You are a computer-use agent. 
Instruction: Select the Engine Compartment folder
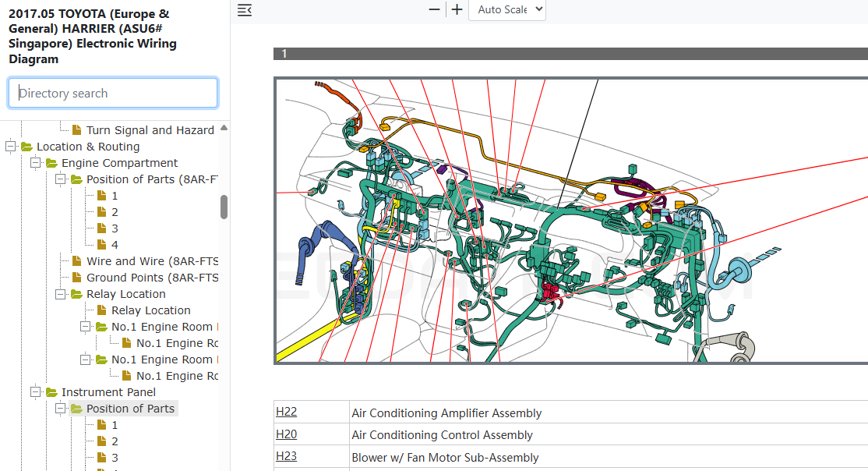point(119,163)
